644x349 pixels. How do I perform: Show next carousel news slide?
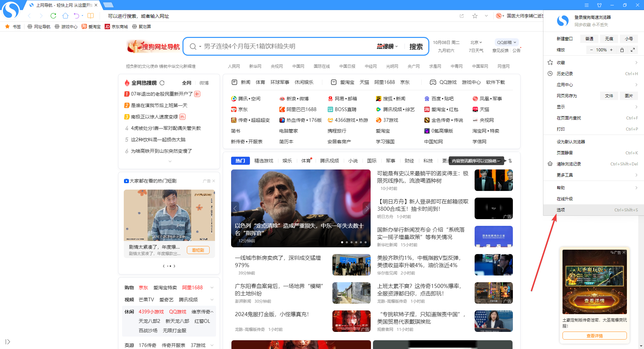(x=367, y=208)
